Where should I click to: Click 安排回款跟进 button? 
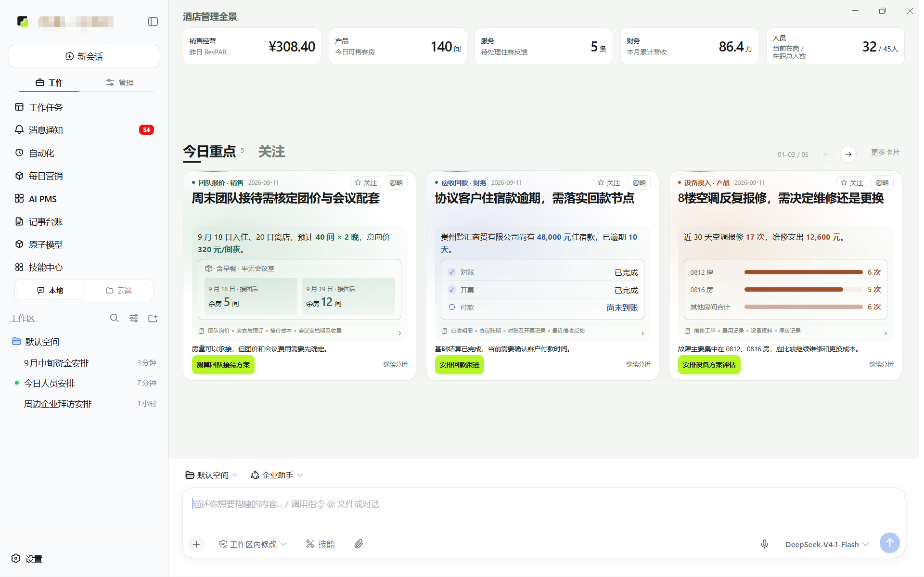pyautogui.click(x=460, y=365)
